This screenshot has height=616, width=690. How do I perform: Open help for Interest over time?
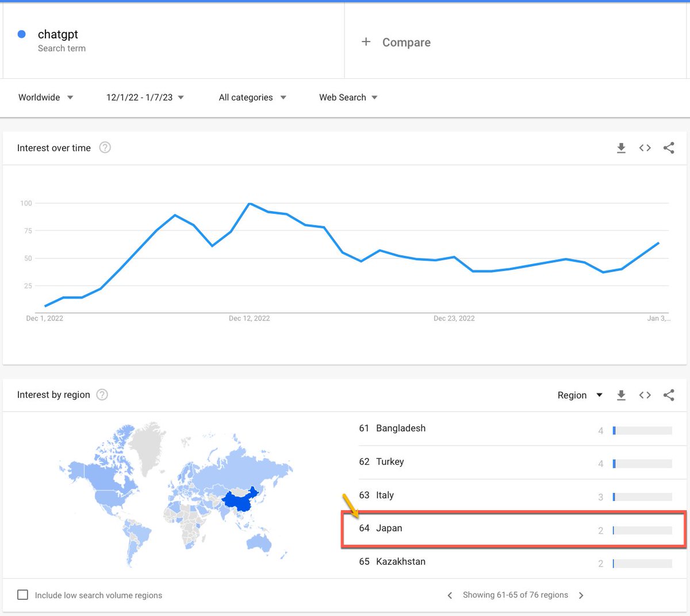[x=105, y=147]
